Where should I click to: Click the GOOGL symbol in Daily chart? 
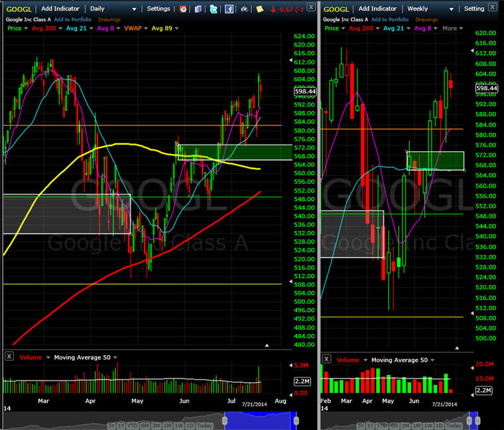[x=19, y=9]
